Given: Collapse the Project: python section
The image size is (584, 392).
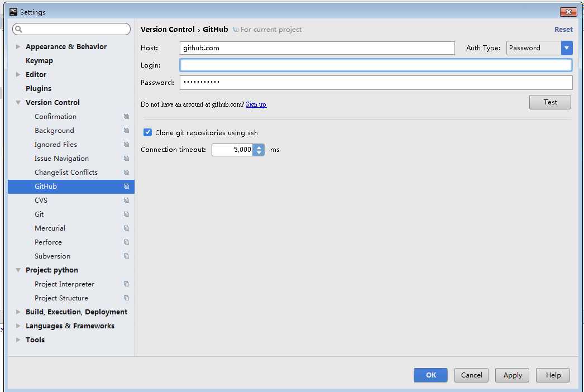Looking at the screenshot, I should tap(18, 270).
